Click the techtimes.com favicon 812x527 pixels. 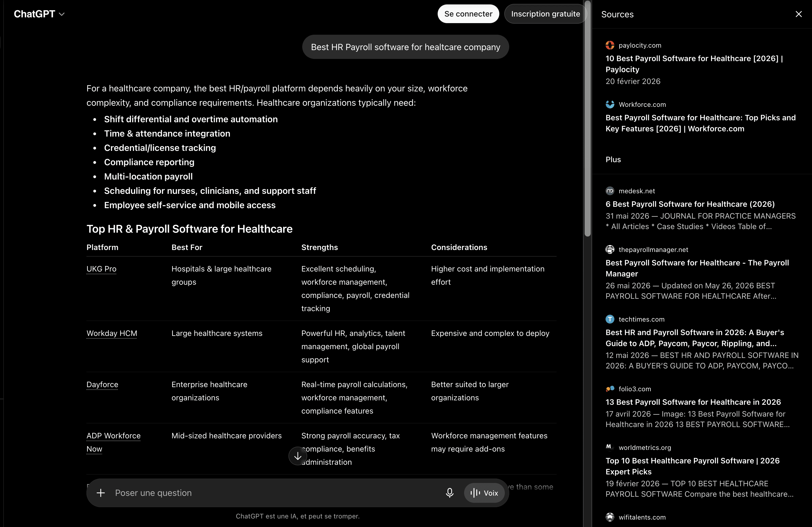pos(610,319)
